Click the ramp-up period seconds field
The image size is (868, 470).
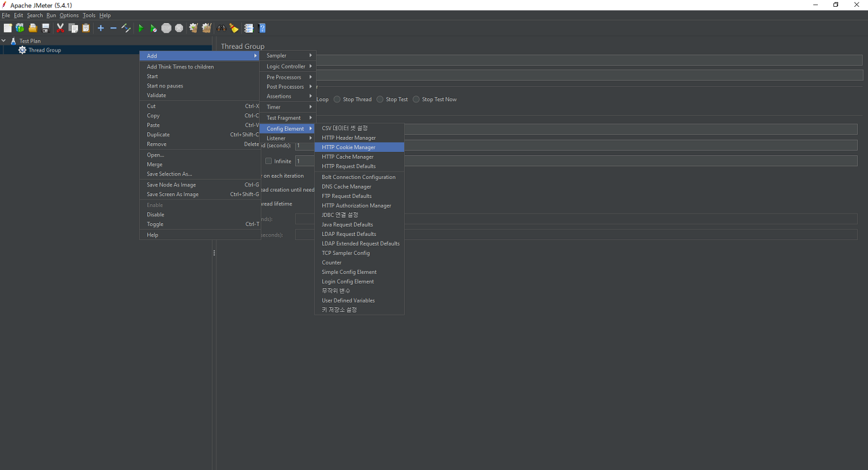(x=576, y=145)
